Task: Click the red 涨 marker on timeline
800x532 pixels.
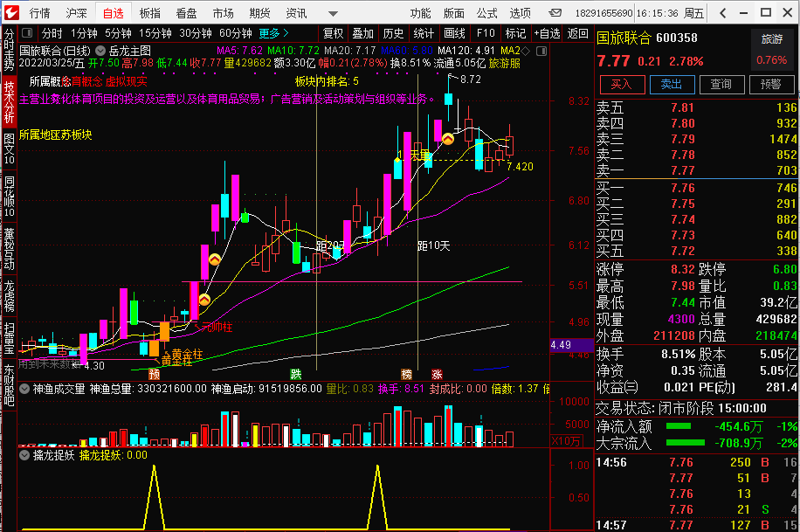Action: 437,374
